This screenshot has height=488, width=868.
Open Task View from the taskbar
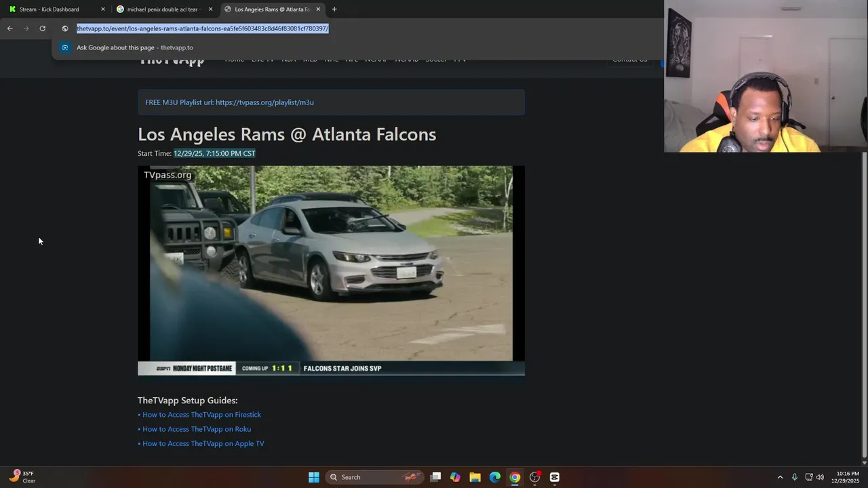tap(435, 477)
